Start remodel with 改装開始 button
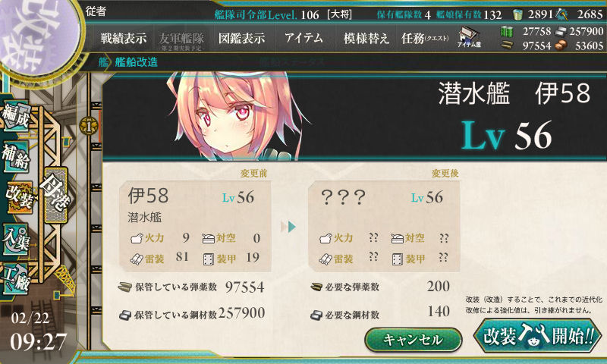607x364 pixels. pos(538,335)
